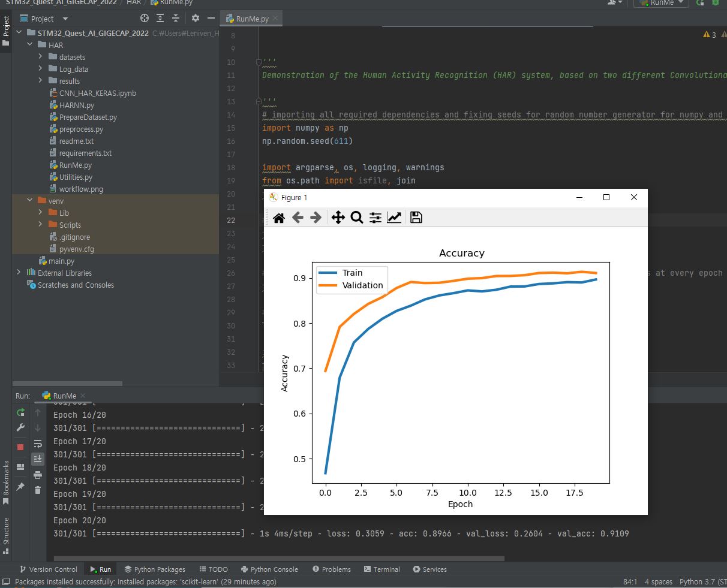Toggle soft-wrap in Run console
Screen dimensions: 727x588
(38, 444)
